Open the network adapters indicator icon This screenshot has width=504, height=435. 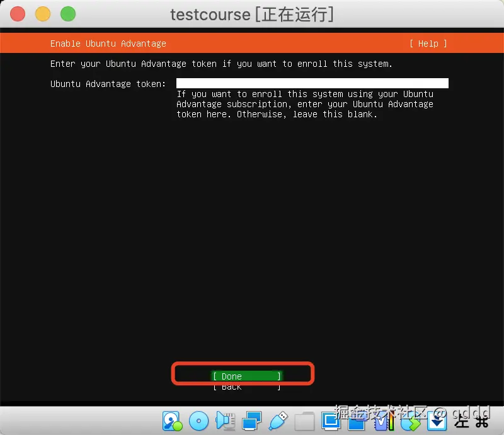point(251,421)
